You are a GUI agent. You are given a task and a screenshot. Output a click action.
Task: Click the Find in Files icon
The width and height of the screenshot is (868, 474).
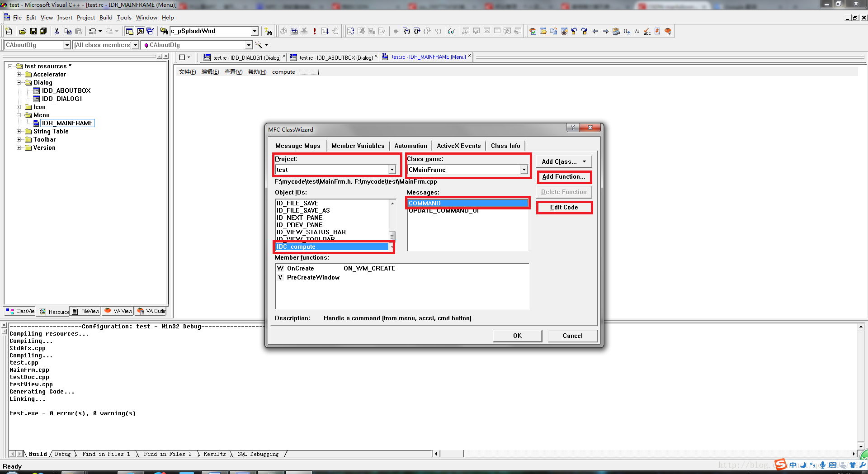coord(164,31)
